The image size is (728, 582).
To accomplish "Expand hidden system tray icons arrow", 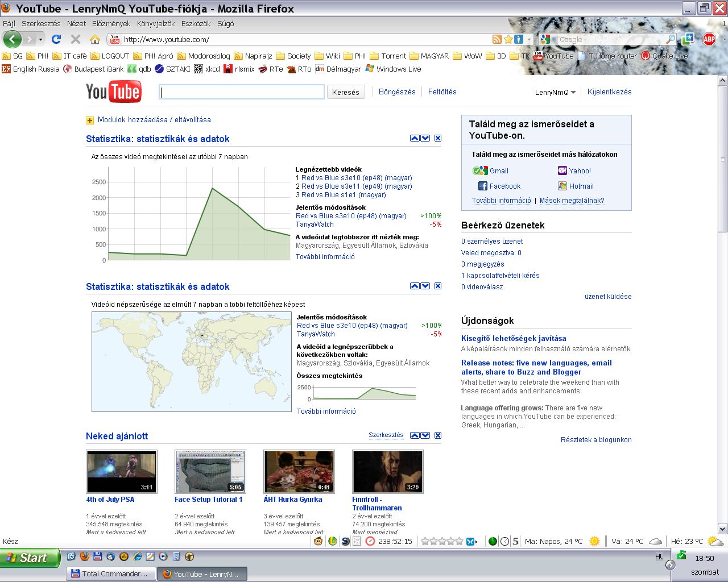I will [670, 564].
